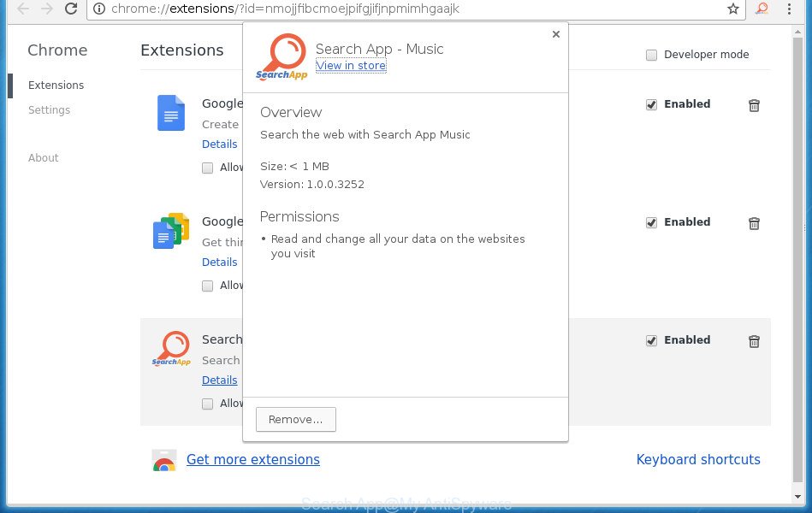This screenshot has width=812, height=513.
Task: Click the Google Docs extension icon
Action: 171,113
